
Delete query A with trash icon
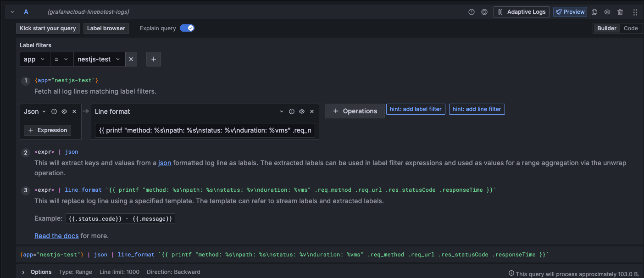pos(620,12)
